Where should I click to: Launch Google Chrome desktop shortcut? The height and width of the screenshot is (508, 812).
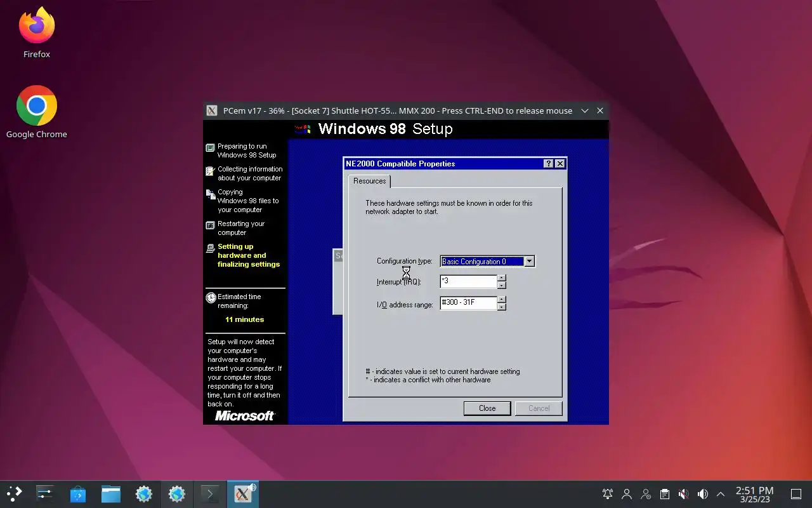coord(37,112)
